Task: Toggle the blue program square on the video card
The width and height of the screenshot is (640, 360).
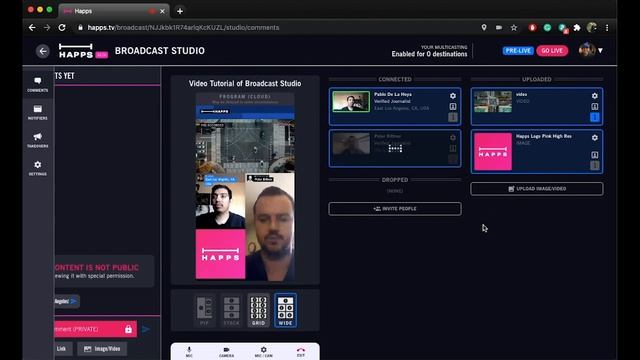Action: click(x=595, y=118)
